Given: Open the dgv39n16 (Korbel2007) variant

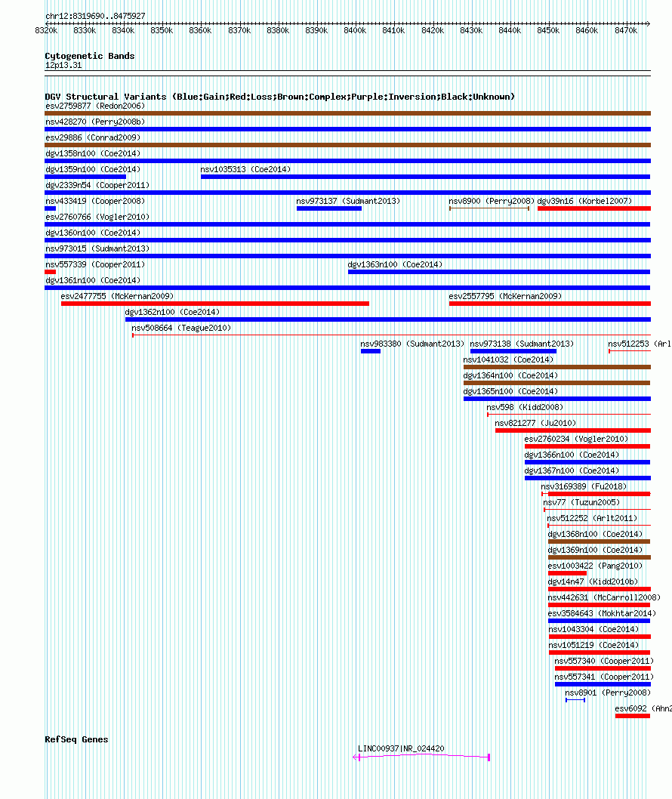Looking at the screenshot, I should (x=584, y=201).
